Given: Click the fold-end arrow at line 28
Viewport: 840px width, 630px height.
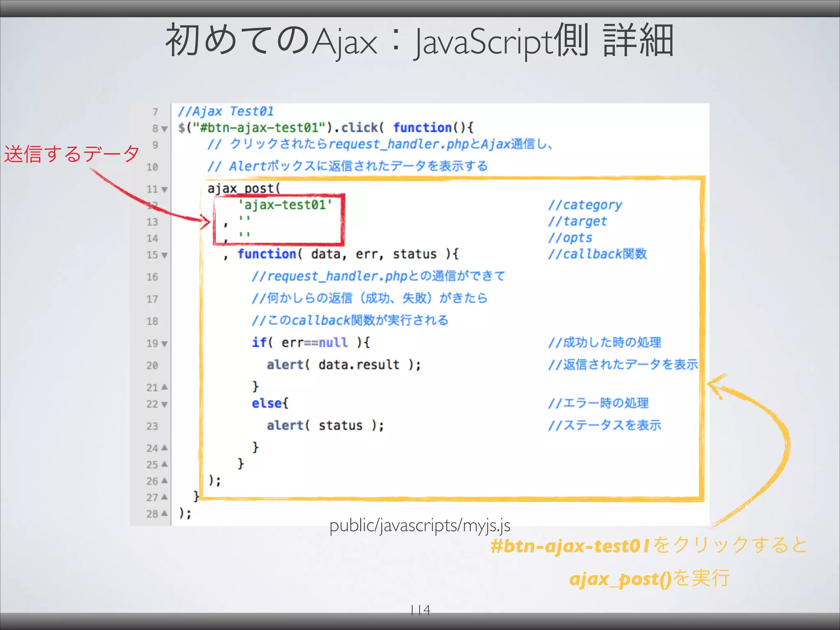Looking at the screenshot, I should [x=164, y=513].
